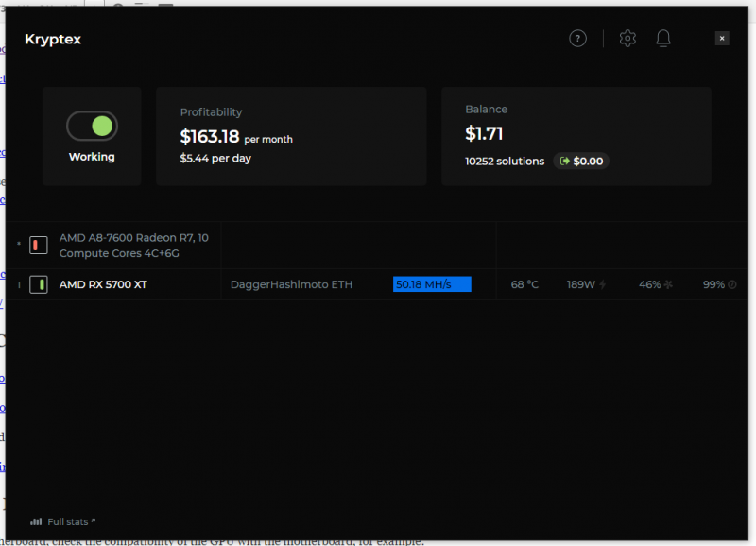This screenshot has width=756, height=546.
Task: Click the DaggerHashimoto ETH algorithm label
Action: click(x=291, y=284)
